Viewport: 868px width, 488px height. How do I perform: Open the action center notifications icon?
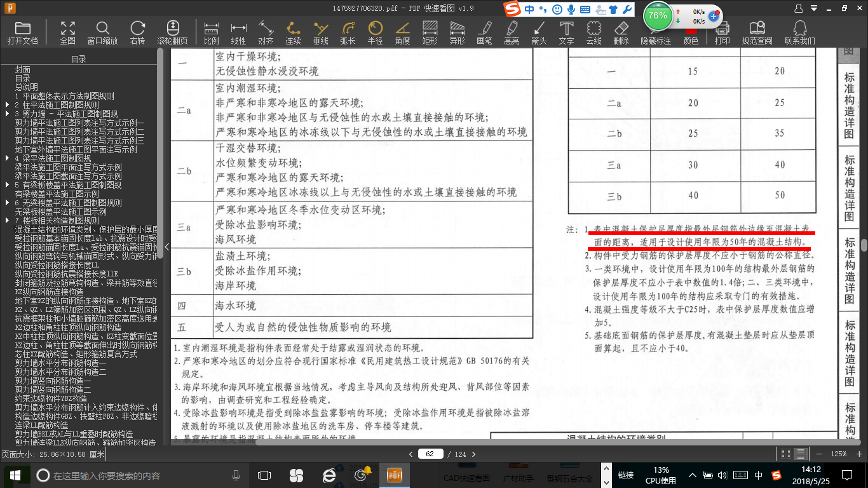(x=847, y=475)
